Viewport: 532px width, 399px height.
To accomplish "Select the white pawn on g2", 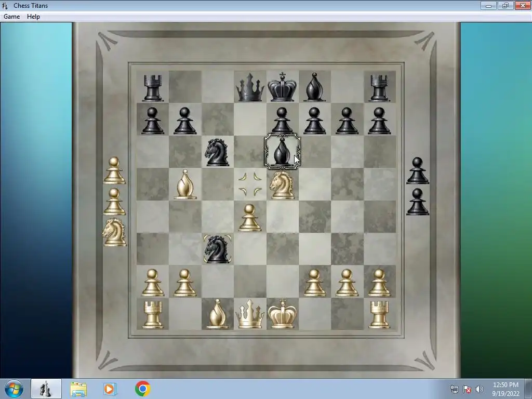I will click(x=347, y=283).
